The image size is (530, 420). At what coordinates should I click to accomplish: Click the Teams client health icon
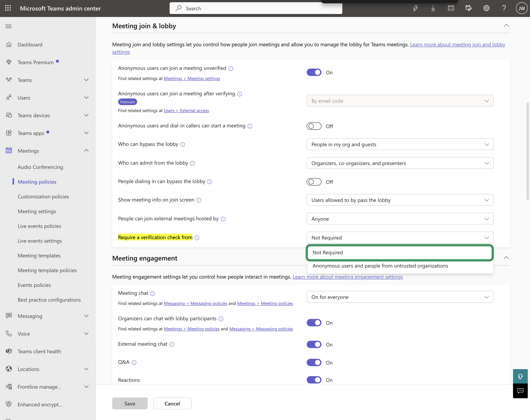(x=9, y=351)
